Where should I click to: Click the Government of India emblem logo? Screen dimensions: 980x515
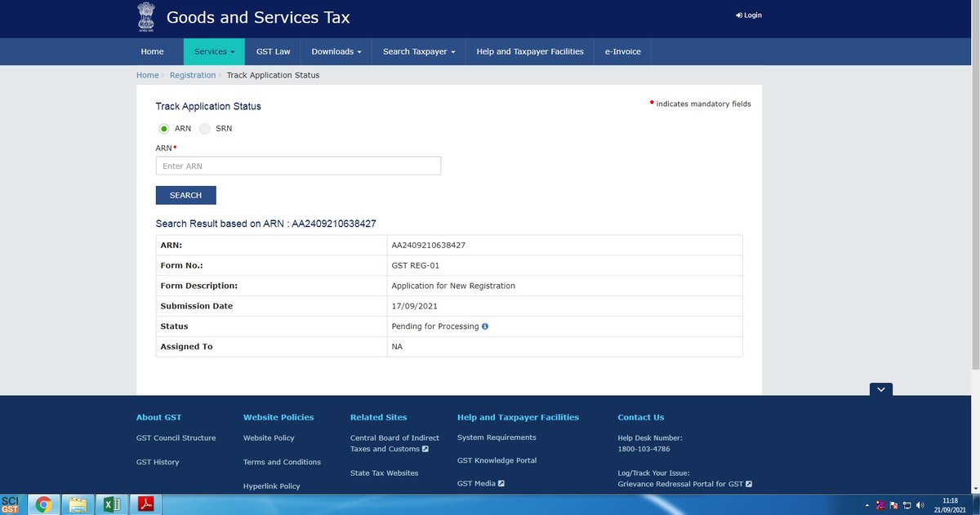pos(145,18)
